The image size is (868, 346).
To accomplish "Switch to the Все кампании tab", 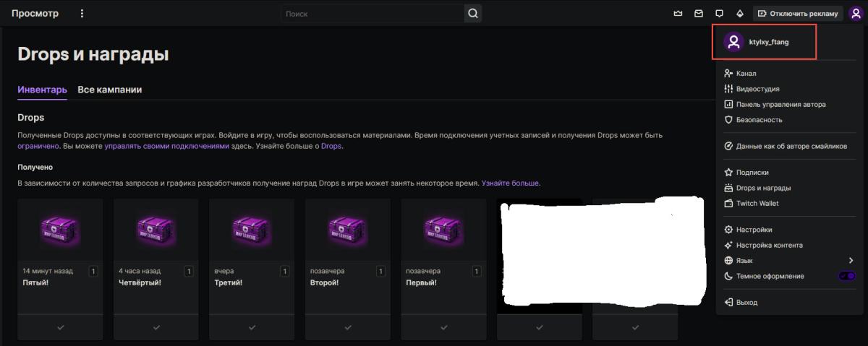I will click(109, 90).
